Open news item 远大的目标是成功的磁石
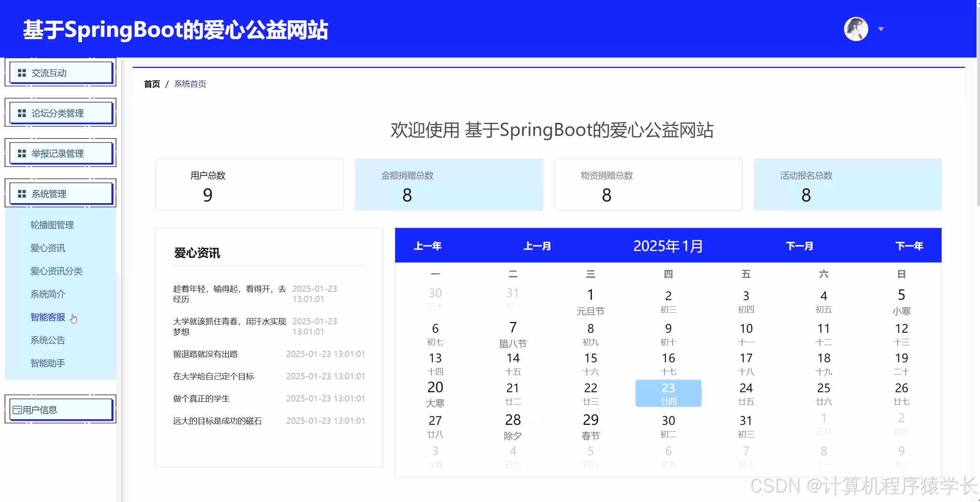 click(x=217, y=421)
